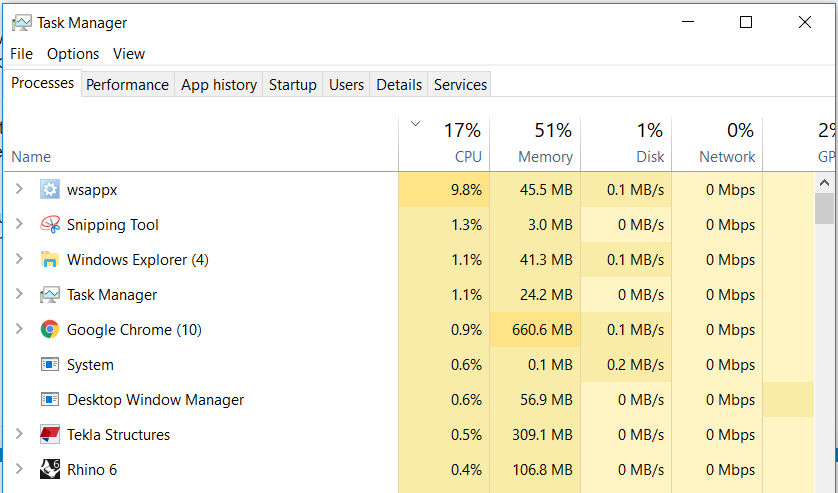Click the System process icon

50,364
